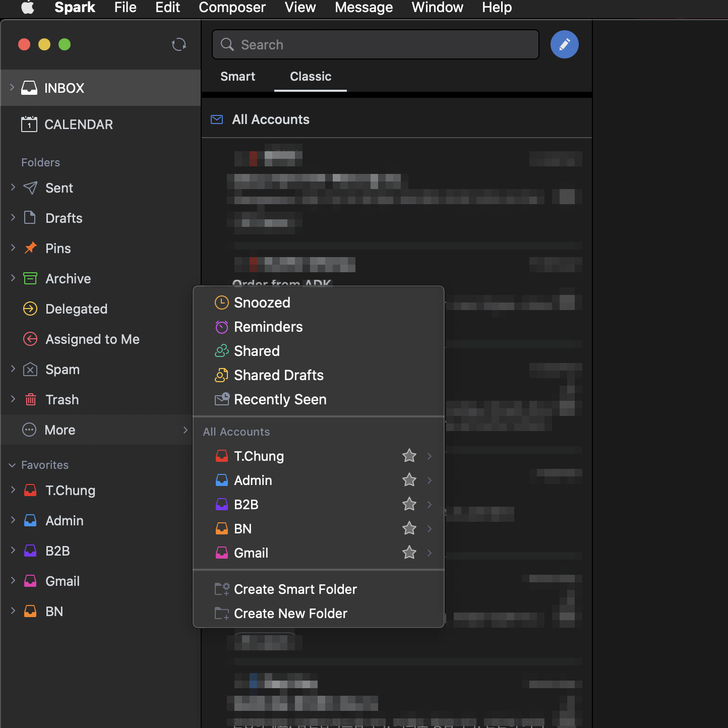
Task: Click the Apple menu logo
Action: pos(28,7)
